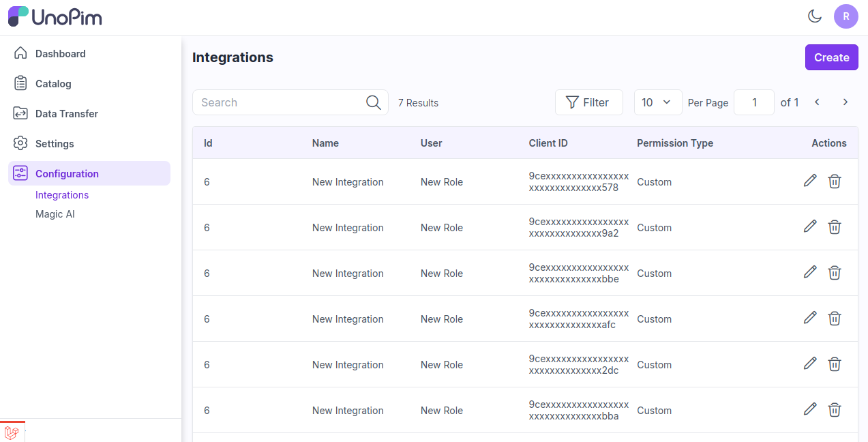Open the Filter panel
868x442 pixels.
[x=588, y=102]
